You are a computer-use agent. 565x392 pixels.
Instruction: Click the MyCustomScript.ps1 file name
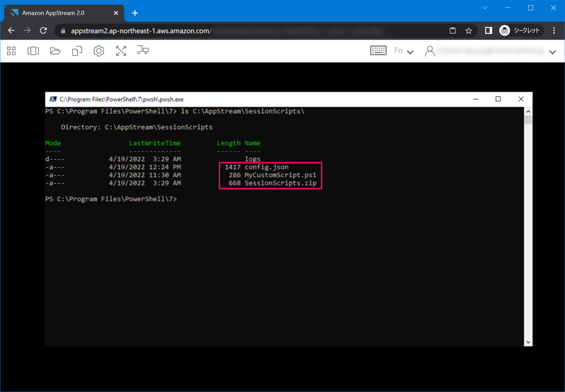point(280,175)
